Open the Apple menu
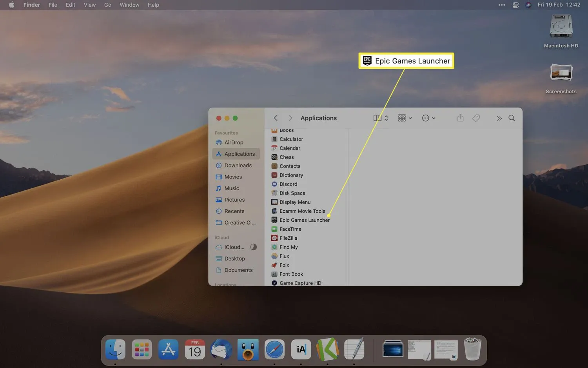Image resolution: width=588 pixels, height=368 pixels. pos(11,5)
